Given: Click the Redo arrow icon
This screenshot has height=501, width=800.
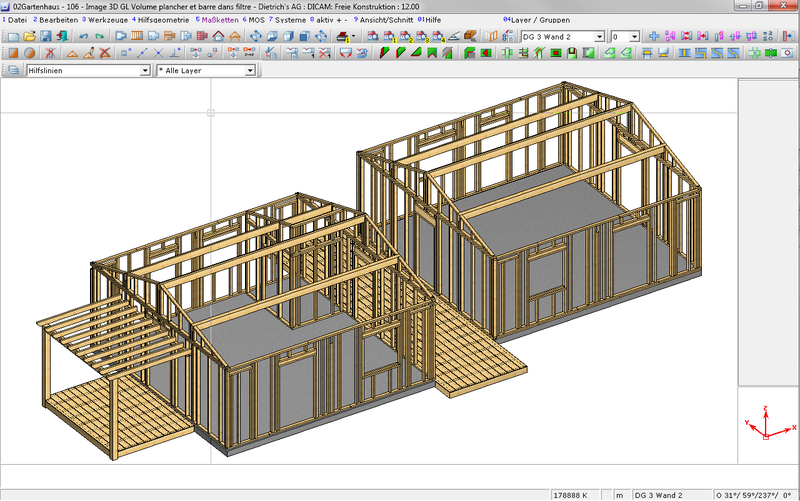Looking at the screenshot, I should coord(99,36).
